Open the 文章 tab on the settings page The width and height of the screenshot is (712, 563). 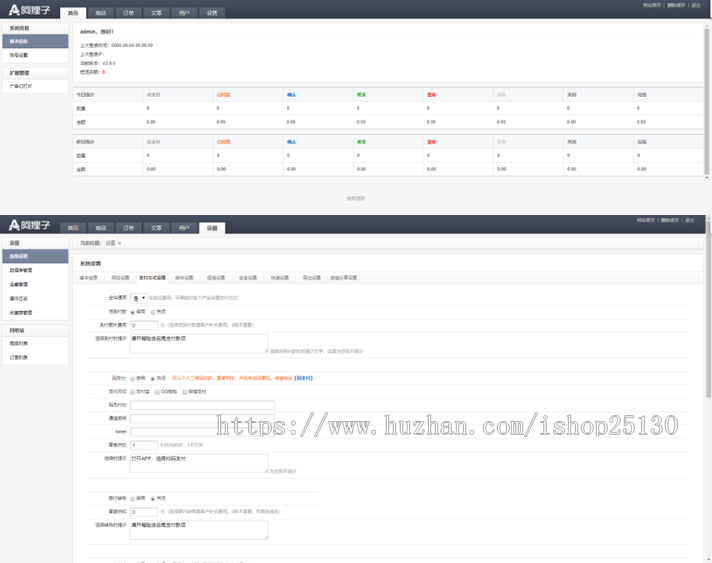click(x=156, y=228)
